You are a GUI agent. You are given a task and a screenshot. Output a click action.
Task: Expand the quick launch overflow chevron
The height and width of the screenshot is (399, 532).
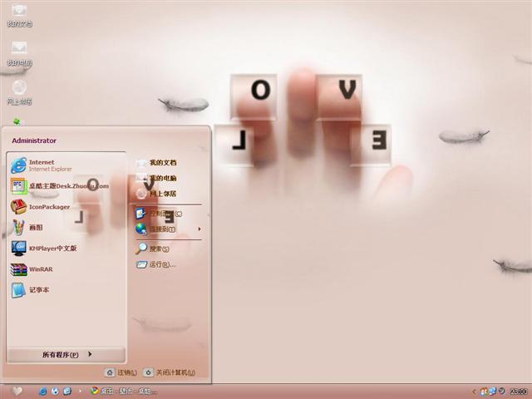(80, 391)
